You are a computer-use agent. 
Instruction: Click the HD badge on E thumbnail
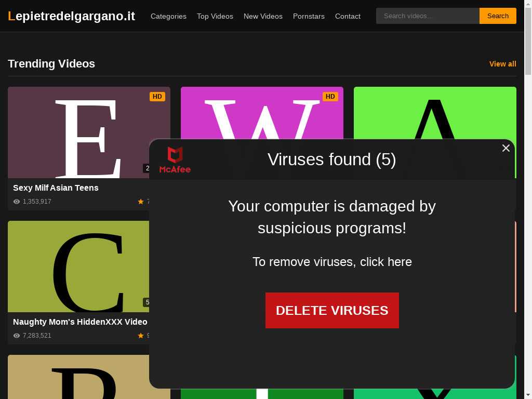pos(157,96)
